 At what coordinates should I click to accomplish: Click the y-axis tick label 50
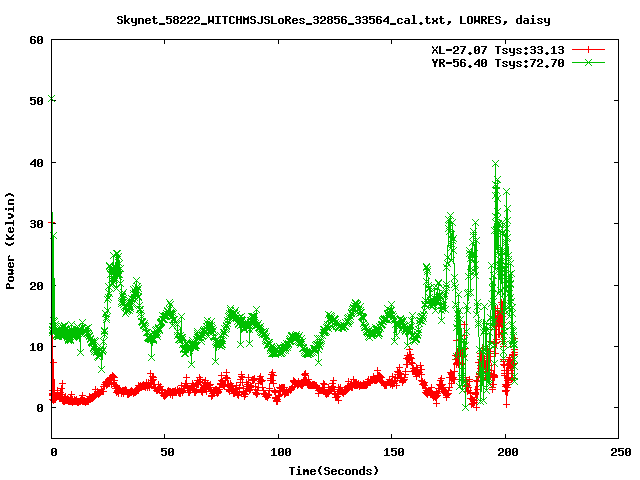36,101
